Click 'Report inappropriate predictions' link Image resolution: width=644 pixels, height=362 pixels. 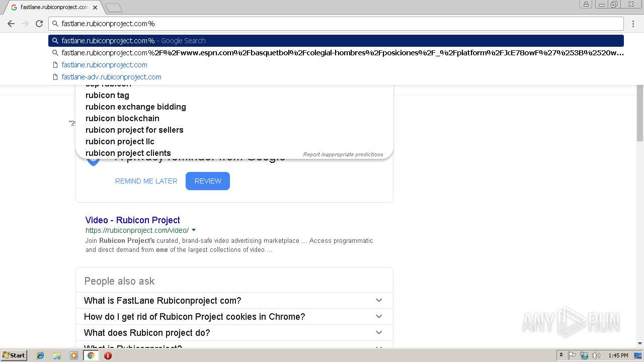[x=343, y=154]
